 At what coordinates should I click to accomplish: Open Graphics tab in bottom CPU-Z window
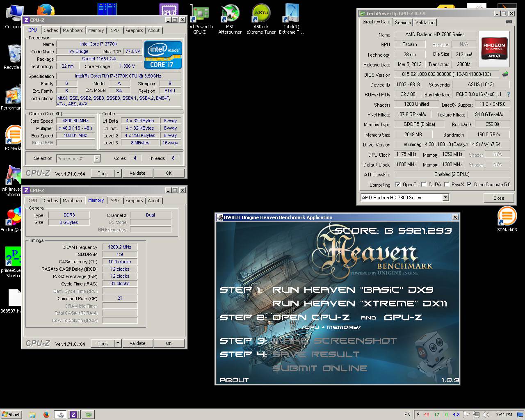[135, 201]
